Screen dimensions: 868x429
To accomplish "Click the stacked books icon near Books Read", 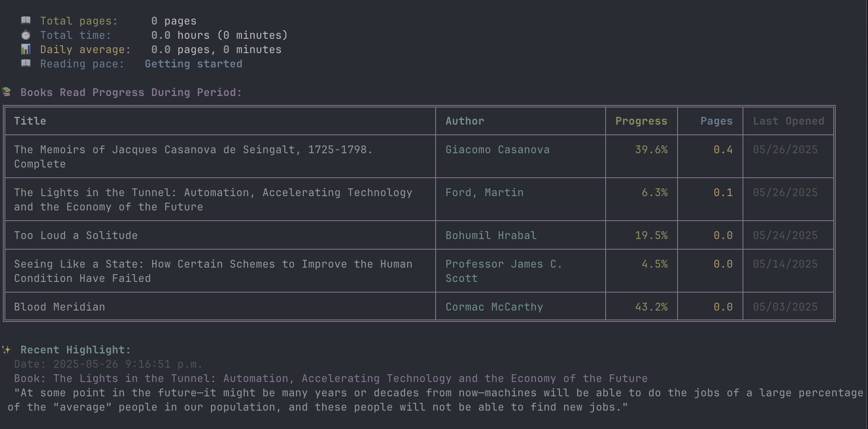I will click(x=7, y=92).
